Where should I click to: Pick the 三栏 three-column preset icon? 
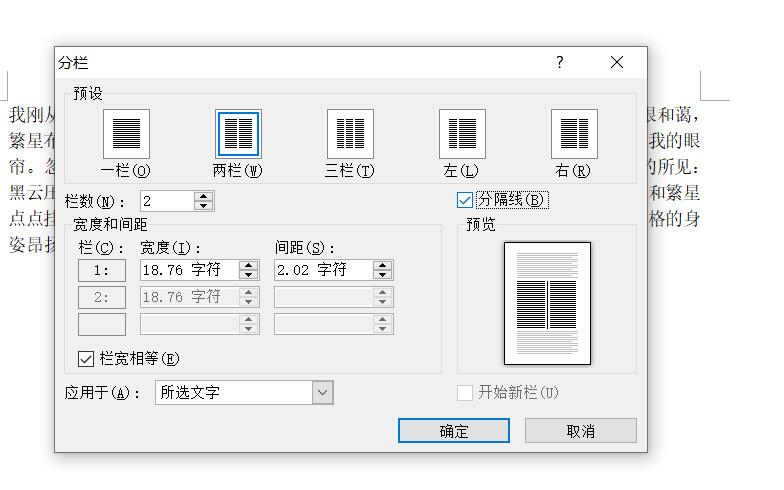pyautogui.click(x=350, y=134)
